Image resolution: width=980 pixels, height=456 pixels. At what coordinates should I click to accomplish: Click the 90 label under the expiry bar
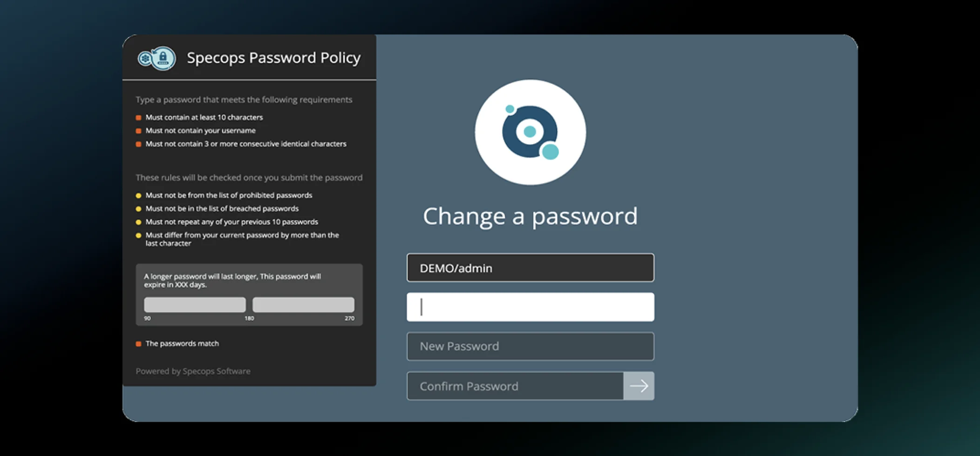coord(147,318)
